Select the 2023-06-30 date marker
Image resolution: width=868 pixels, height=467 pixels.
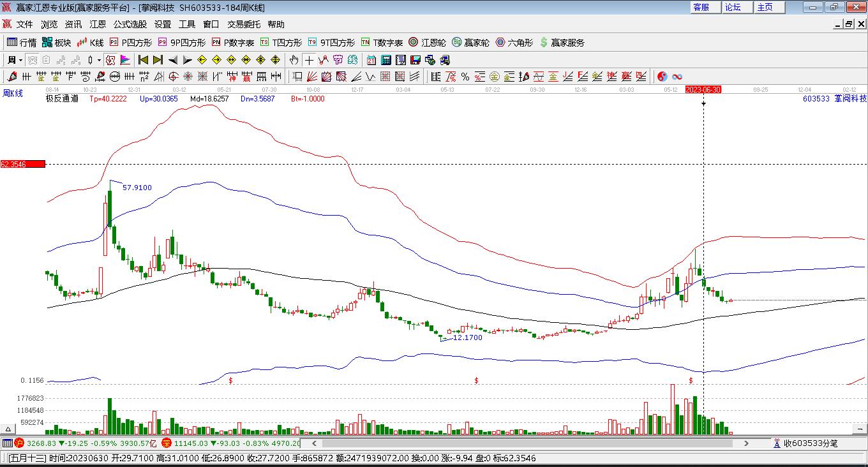tap(703, 90)
